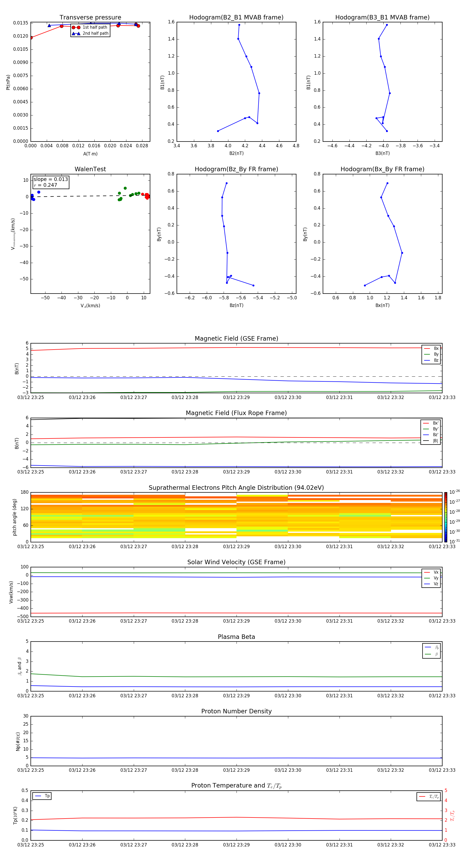473x868 pixels.
Task: Select the 'Hodogram(B2_B1 MVAB frame)' title
Action: [236, 18]
